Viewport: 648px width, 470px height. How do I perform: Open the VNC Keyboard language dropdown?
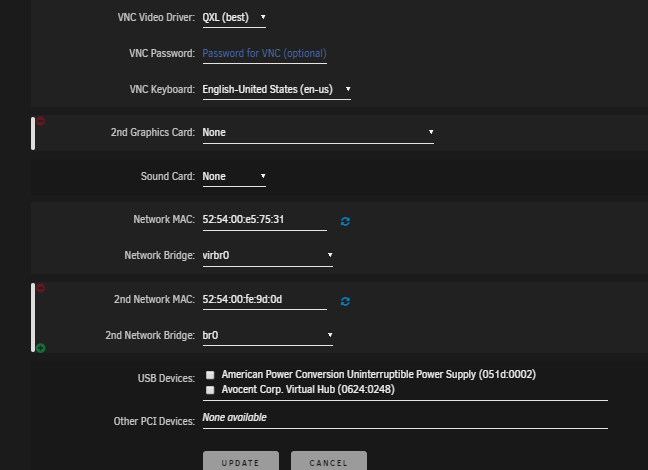(276, 90)
